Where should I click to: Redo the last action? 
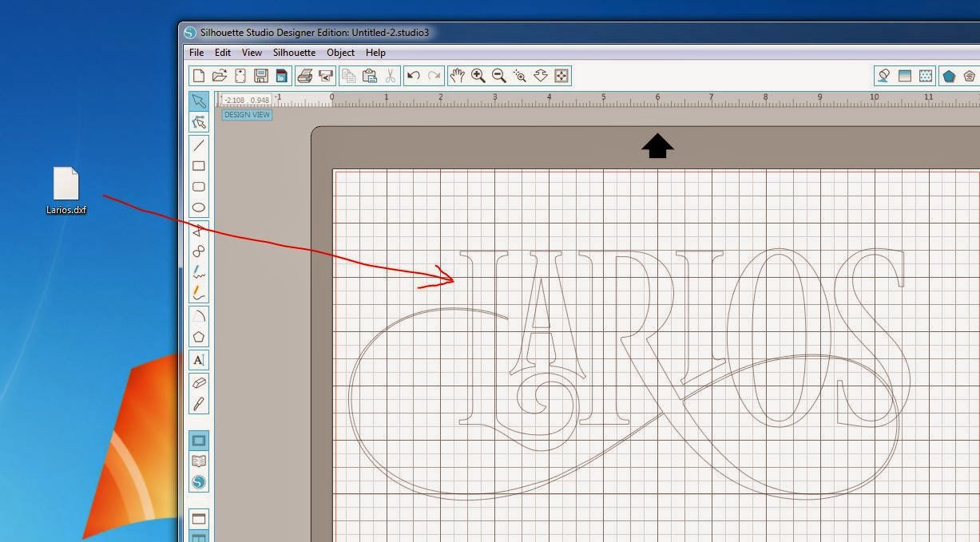coord(434,76)
